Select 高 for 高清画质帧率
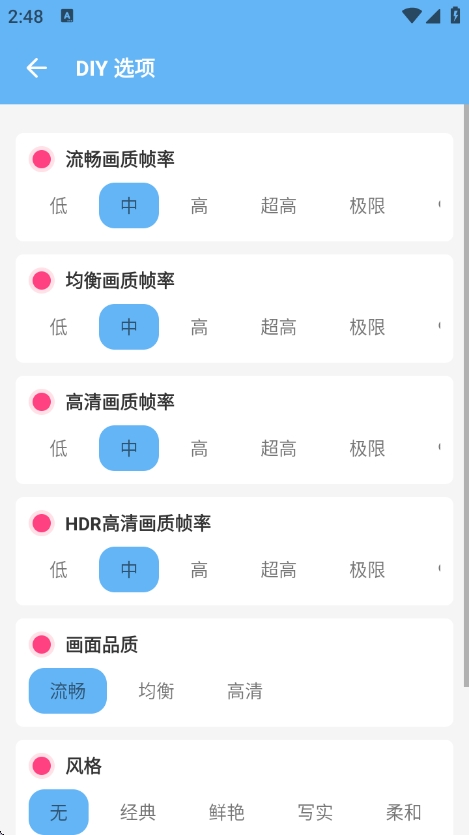This screenshot has width=469, height=835. pos(199,448)
